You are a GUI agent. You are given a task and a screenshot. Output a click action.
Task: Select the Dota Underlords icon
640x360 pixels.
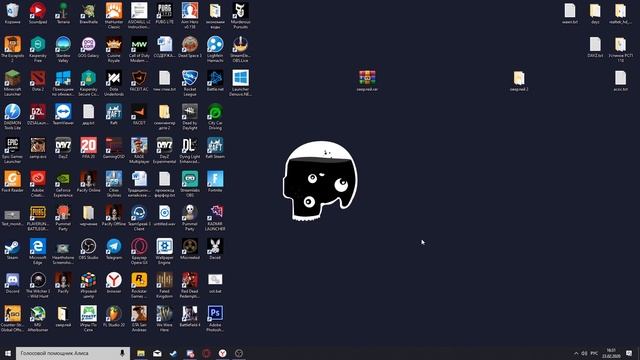113,83
